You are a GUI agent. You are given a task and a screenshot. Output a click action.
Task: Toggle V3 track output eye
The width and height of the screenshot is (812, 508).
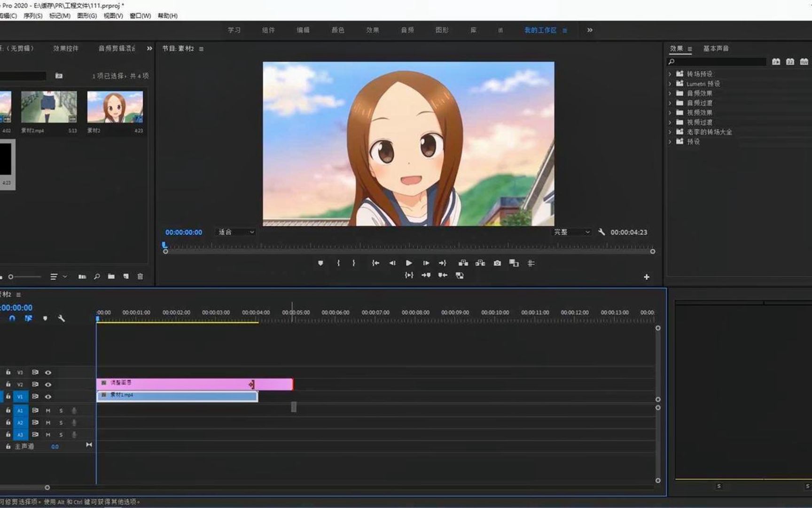(x=48, y=373)
